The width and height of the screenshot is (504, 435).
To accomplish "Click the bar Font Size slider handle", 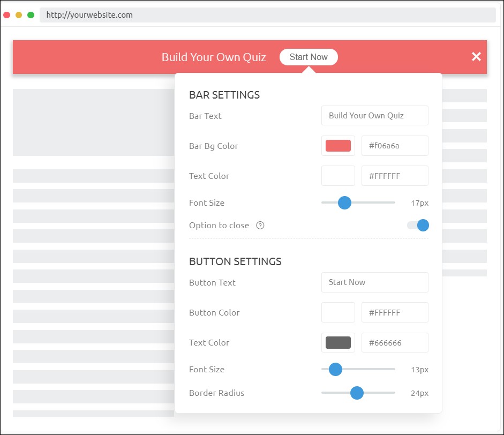I will (x=344, y=202).
